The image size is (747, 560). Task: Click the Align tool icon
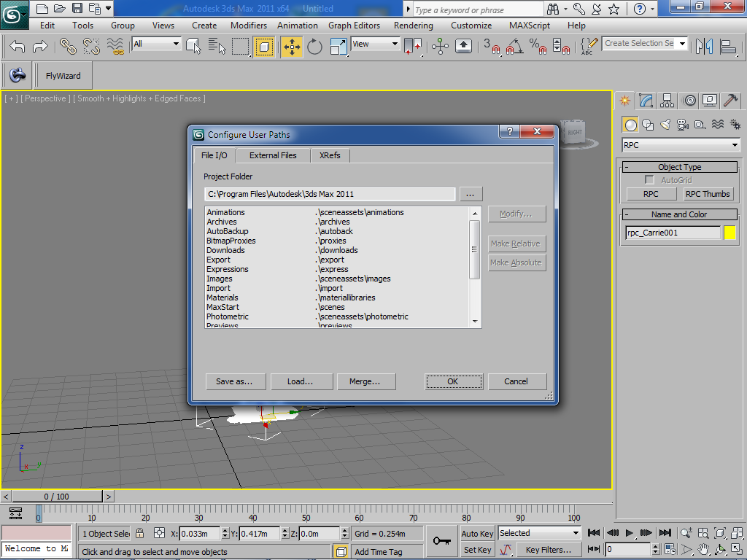pos(728,47)
